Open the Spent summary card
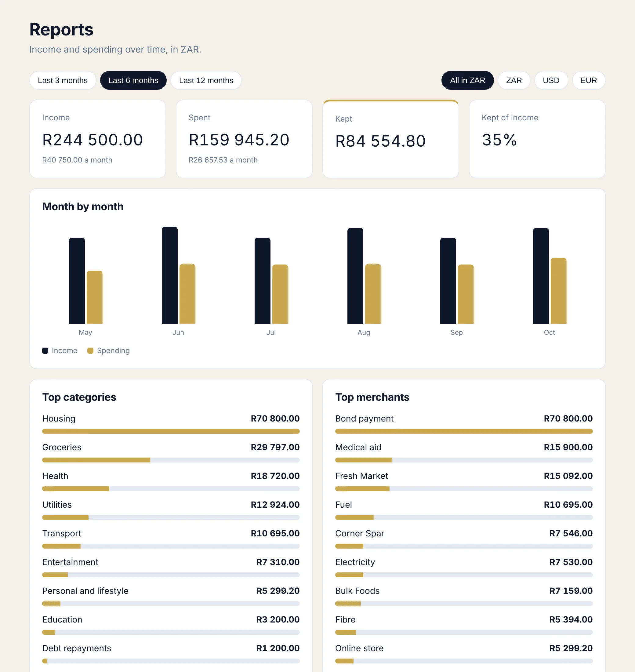Image resolution: width=635 pixels, height=672 pixels. 244,139
